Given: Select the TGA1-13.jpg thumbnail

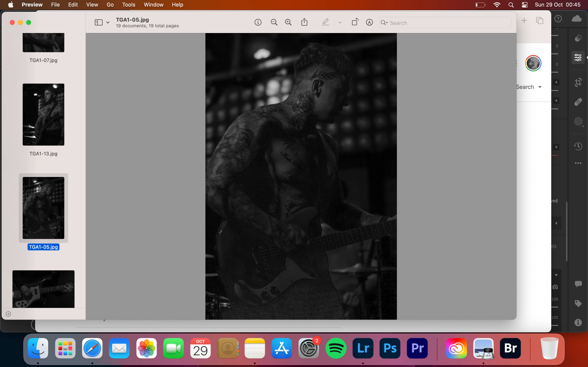Looking at the screenshot, I should (43, 115).
